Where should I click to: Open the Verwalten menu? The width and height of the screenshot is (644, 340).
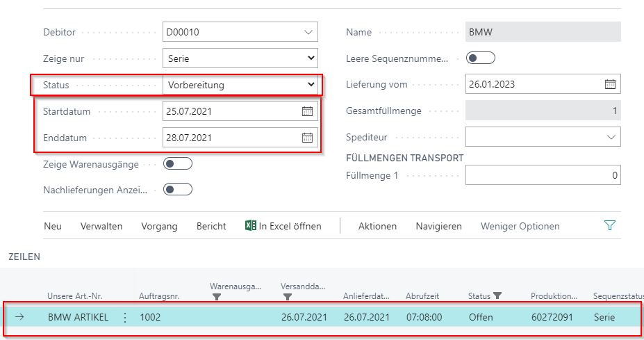[101, 226]
